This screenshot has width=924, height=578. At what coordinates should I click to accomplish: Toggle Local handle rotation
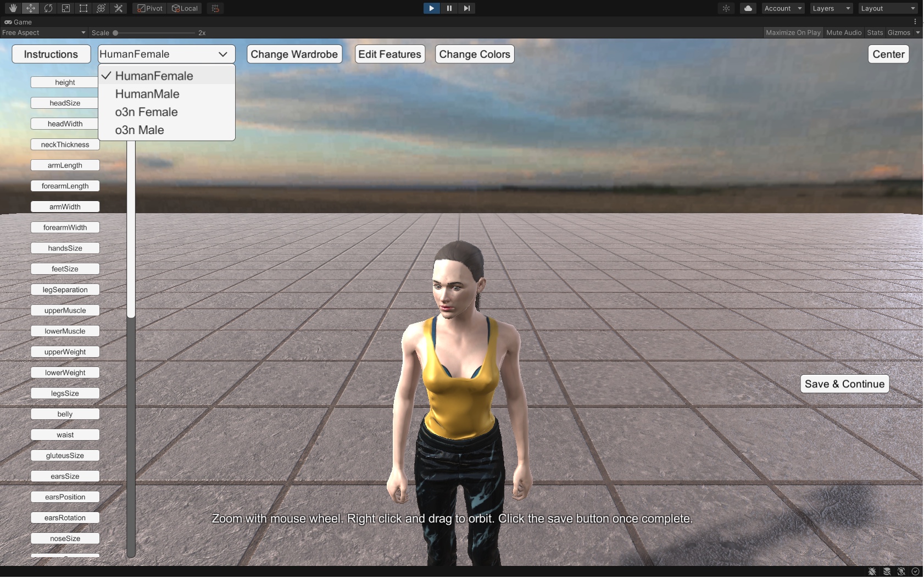pyautogui.click(x=185, y=8)
